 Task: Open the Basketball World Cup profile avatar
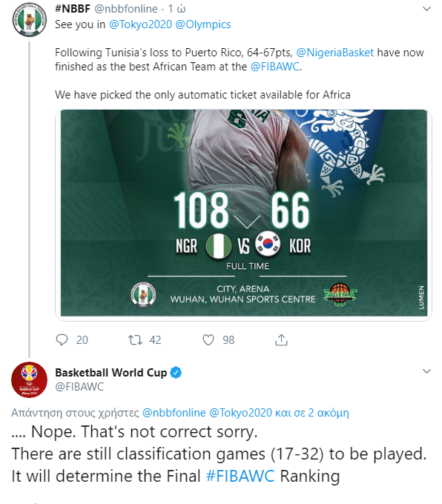(29, 379)
